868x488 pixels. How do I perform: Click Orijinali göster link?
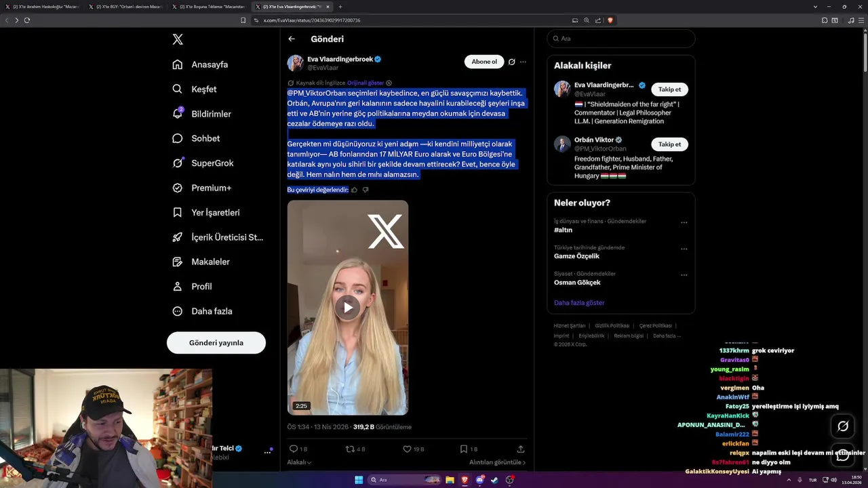[366, 83]
